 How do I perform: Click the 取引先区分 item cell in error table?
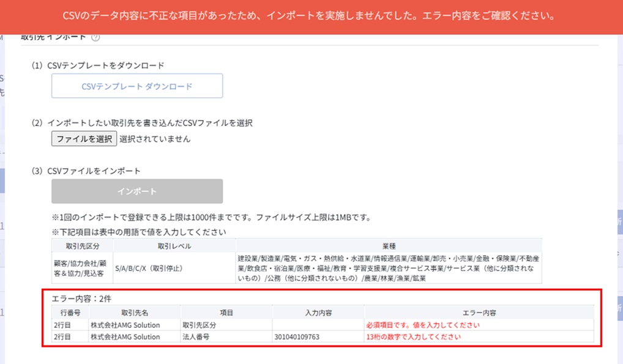(226, 325)
